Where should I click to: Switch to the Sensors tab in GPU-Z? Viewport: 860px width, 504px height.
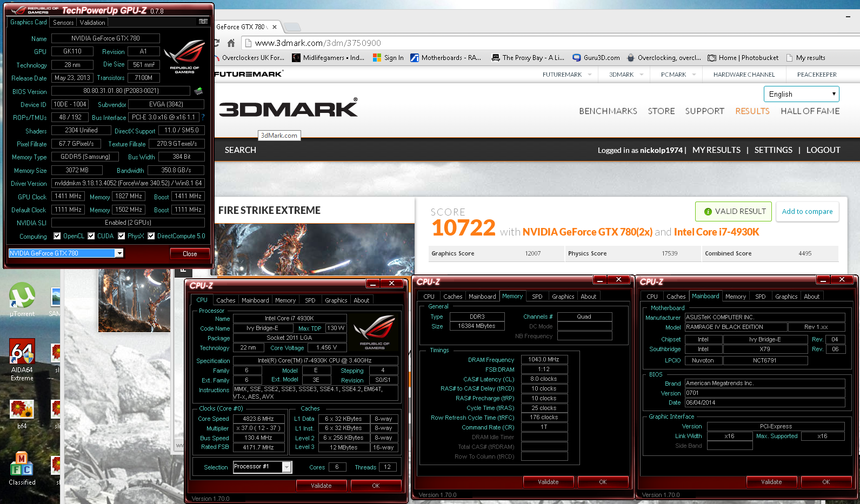63,23
